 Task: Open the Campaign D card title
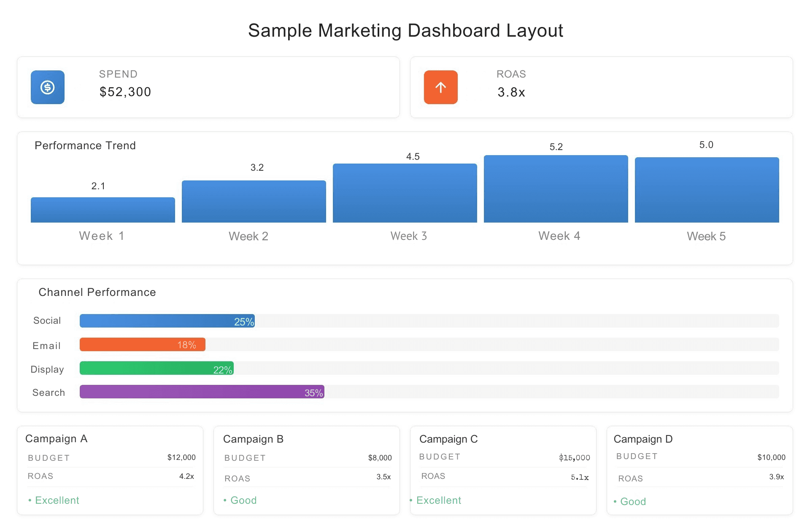(643, 439)
